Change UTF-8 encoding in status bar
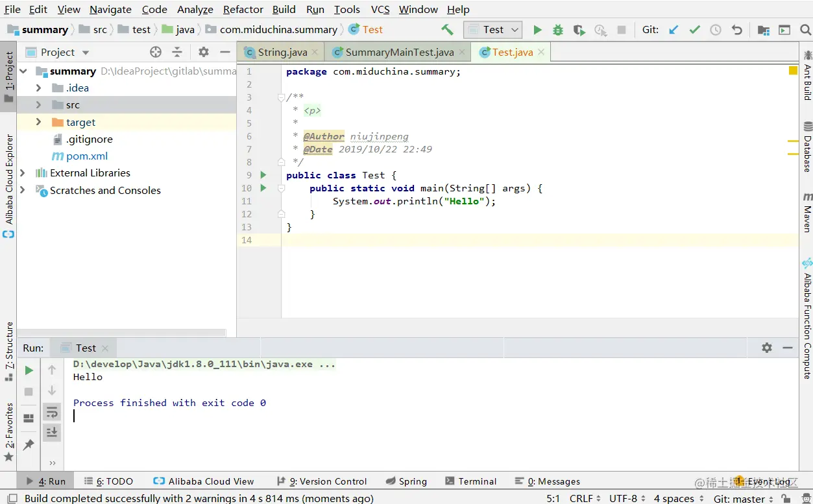The image size is (813, 504). tap(627, 498)
